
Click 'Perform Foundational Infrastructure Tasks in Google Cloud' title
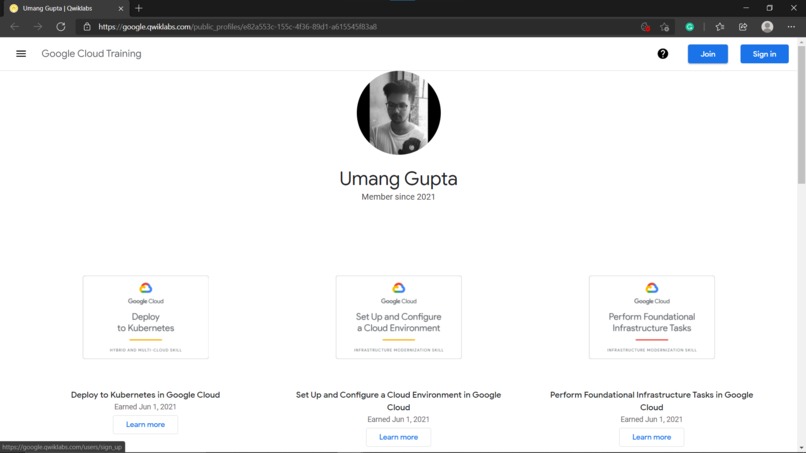651,401
